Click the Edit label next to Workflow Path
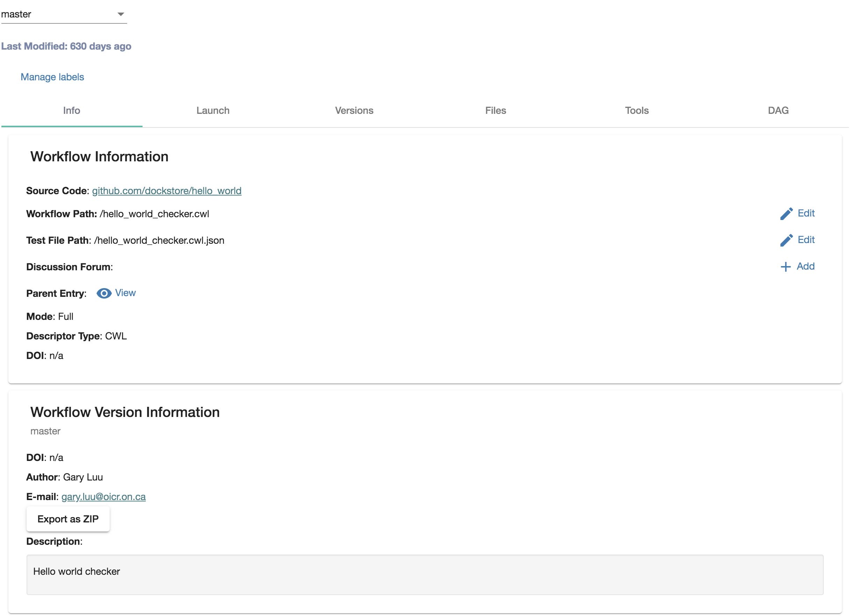The image size is (851, 616). click(x=806, y=213)
